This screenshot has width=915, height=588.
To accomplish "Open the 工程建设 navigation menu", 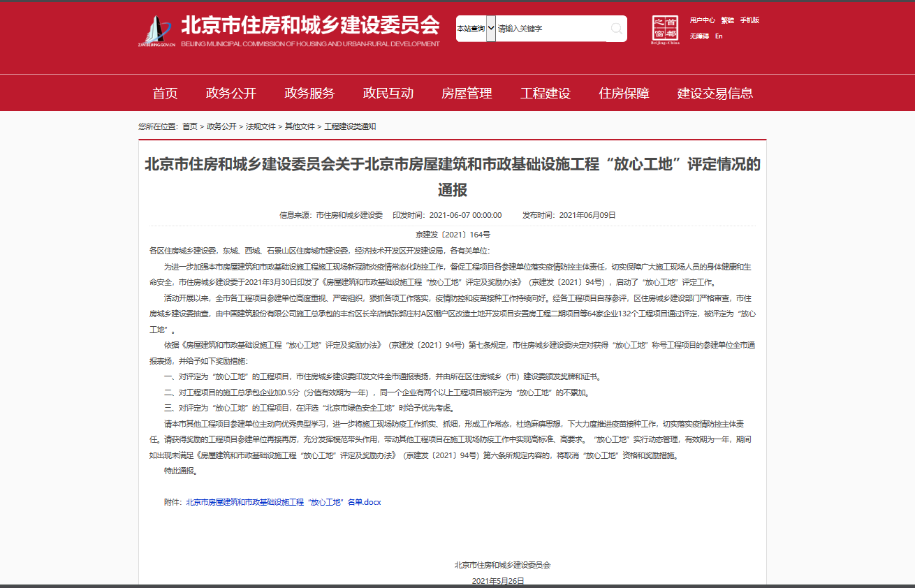I will tap(546, 94).
